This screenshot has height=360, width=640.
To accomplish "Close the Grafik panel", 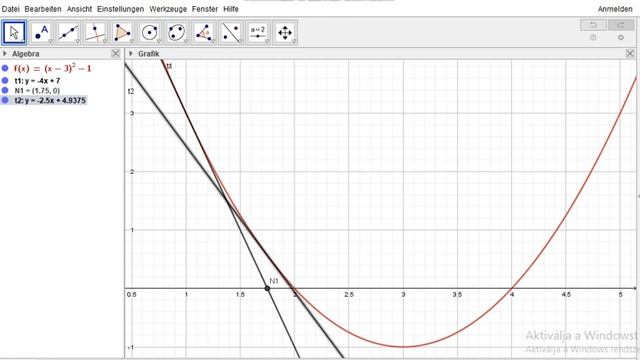I will pos(630,53).
